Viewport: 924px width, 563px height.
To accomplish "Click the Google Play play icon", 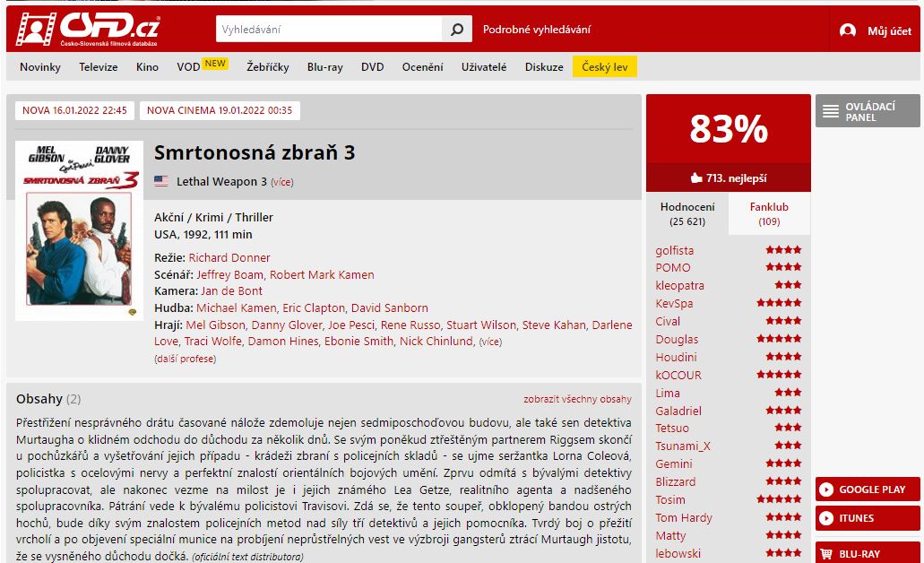I will [x=827, y=489].
